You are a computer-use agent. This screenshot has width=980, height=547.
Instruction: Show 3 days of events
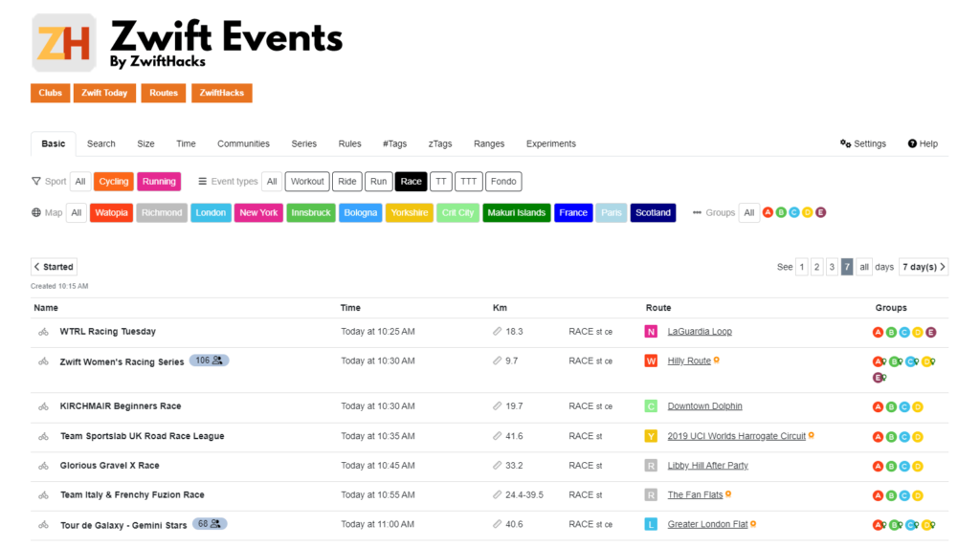832,267
